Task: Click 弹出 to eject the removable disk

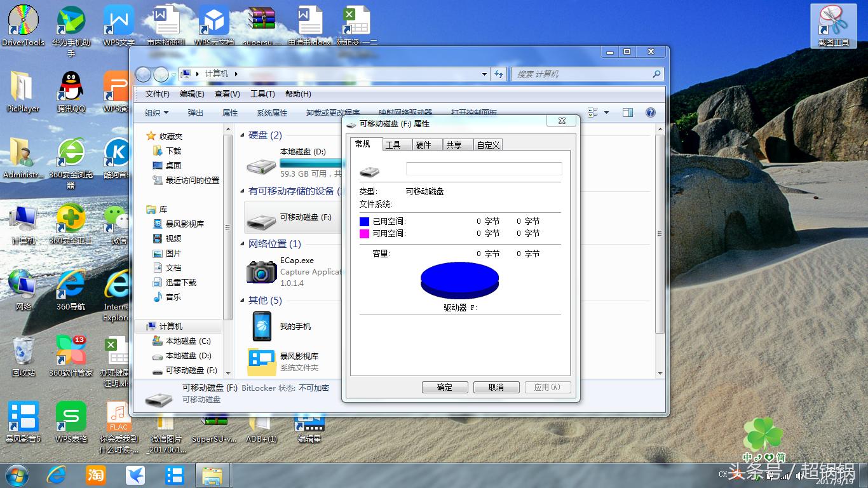Action: (x=194, y=112)
